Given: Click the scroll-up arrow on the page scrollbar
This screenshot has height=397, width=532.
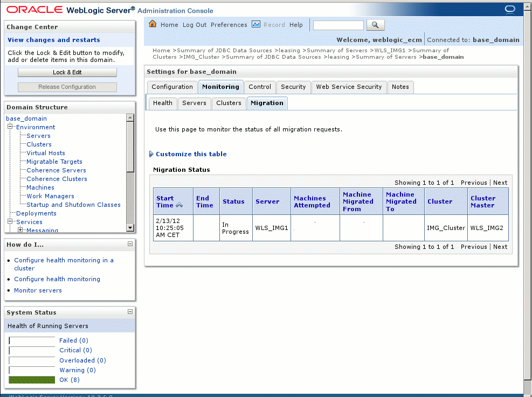Looking at the screenshot, I should (527, 7).
